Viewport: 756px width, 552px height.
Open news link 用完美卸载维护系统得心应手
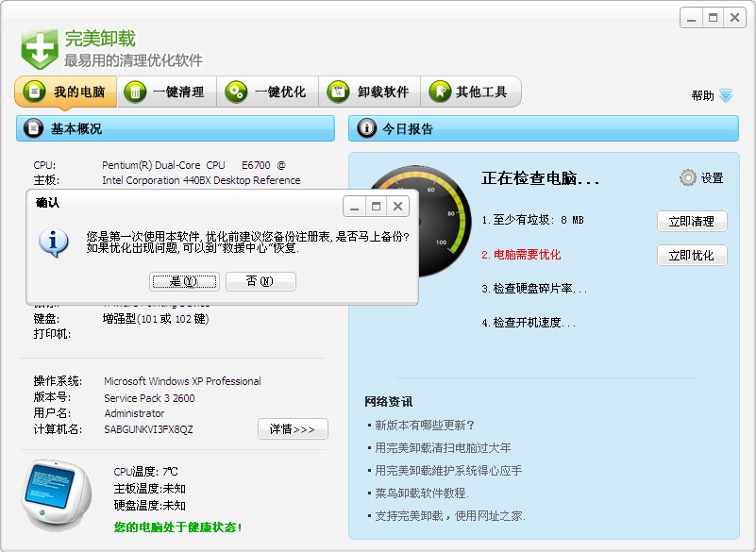pos(448,471)
